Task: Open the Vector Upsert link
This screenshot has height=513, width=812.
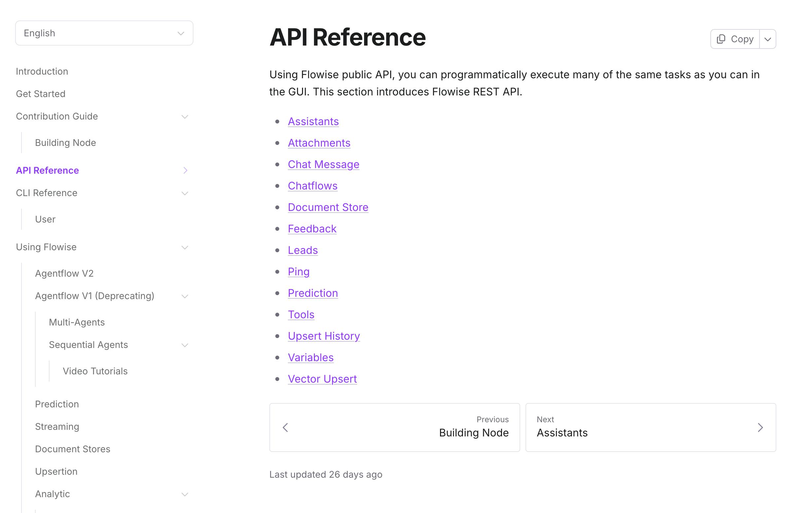Action: tap(322, 379)
